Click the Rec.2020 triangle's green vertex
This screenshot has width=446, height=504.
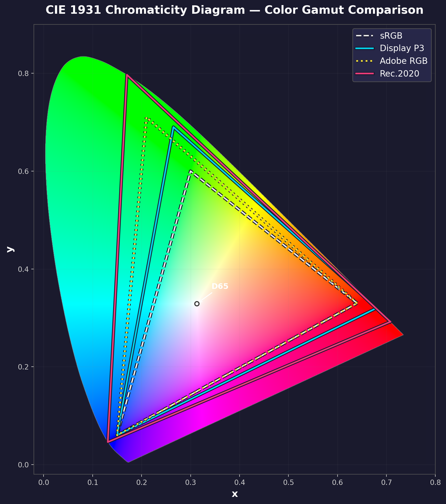127,75
